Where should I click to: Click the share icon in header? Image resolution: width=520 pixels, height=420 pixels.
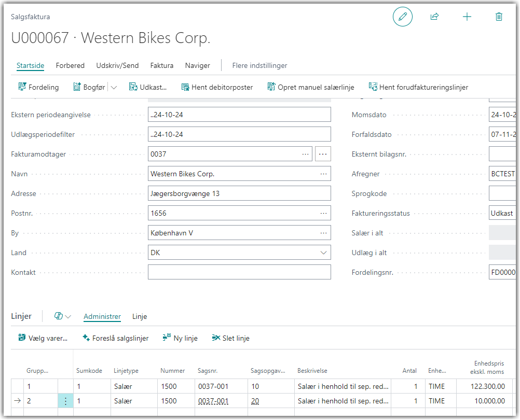434,17
